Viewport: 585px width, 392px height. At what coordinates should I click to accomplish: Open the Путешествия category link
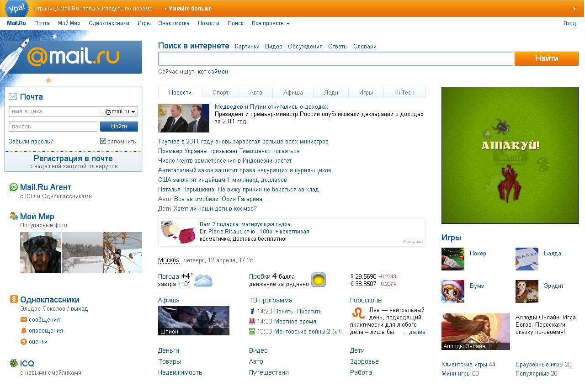point(269,372)
